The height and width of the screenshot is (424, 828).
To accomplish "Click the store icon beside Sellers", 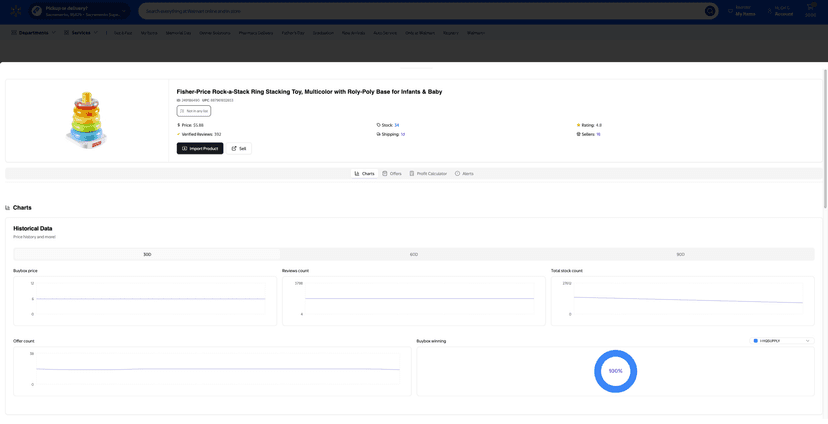I will [x=578, y=135].
